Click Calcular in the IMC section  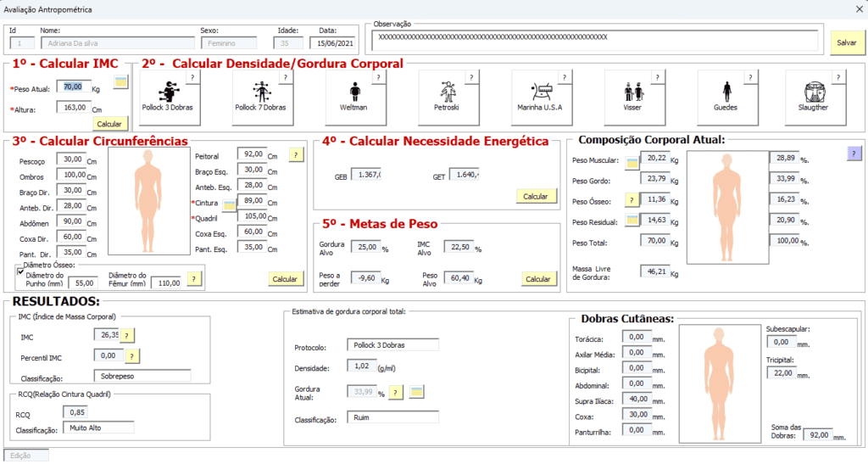click(109, 124)
